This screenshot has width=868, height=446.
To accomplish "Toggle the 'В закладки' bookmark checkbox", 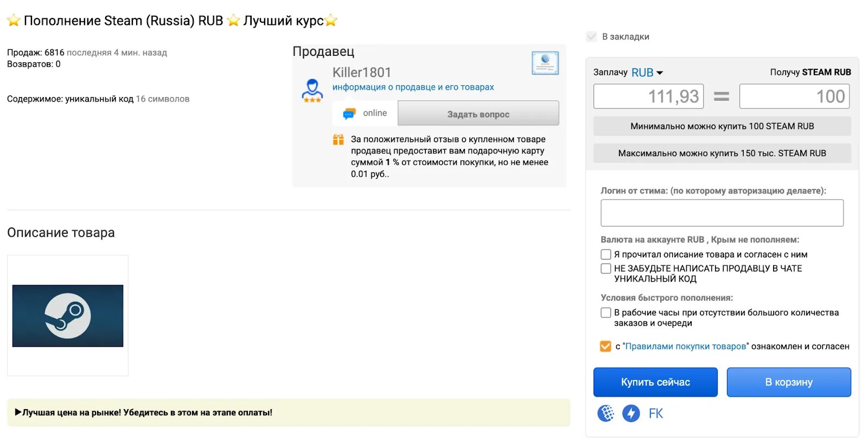I will click(592, 37).
